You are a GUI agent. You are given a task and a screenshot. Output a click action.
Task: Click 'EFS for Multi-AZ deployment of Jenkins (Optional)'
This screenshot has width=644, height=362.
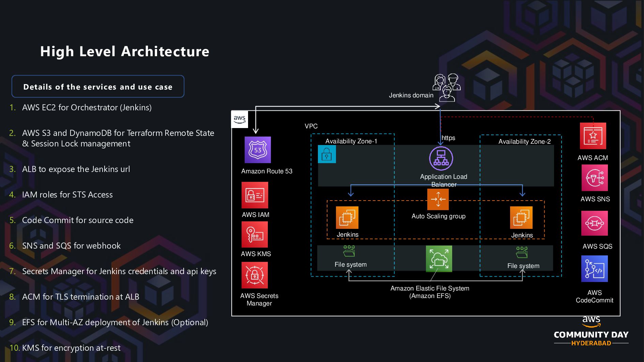click(x=115, y=322)
